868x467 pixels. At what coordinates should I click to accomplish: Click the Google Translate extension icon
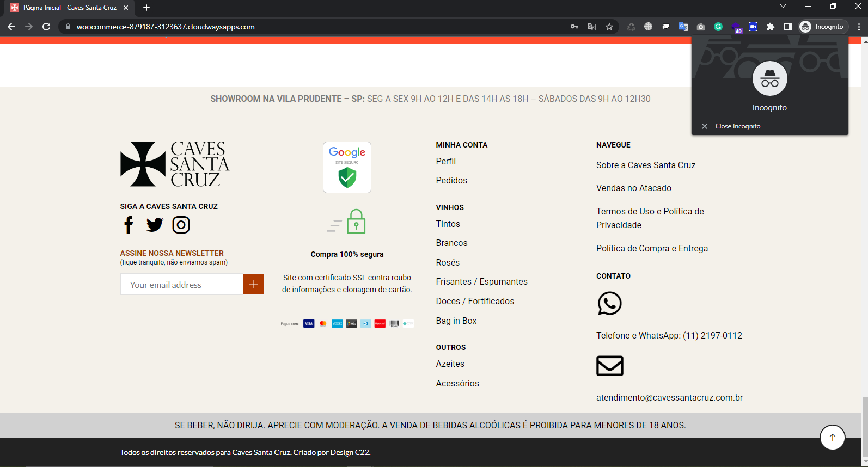(x=683, y=27)
